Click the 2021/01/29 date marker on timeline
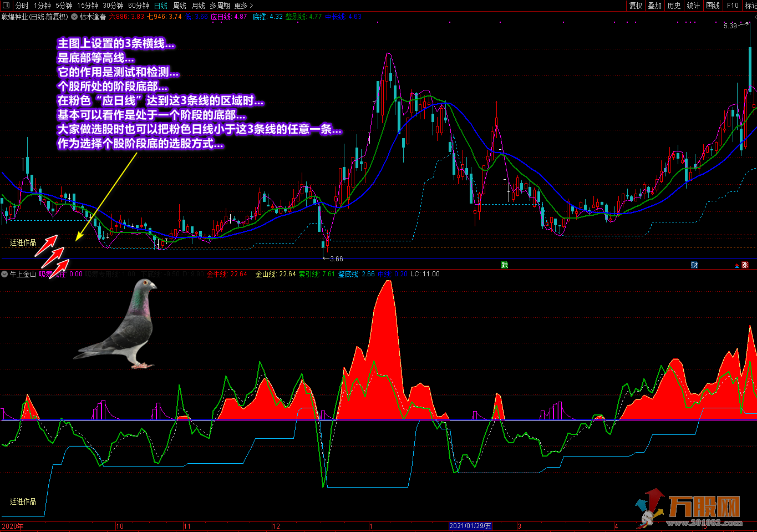The height and width of the screenshot is (532, 757). (x=470, y=526)
